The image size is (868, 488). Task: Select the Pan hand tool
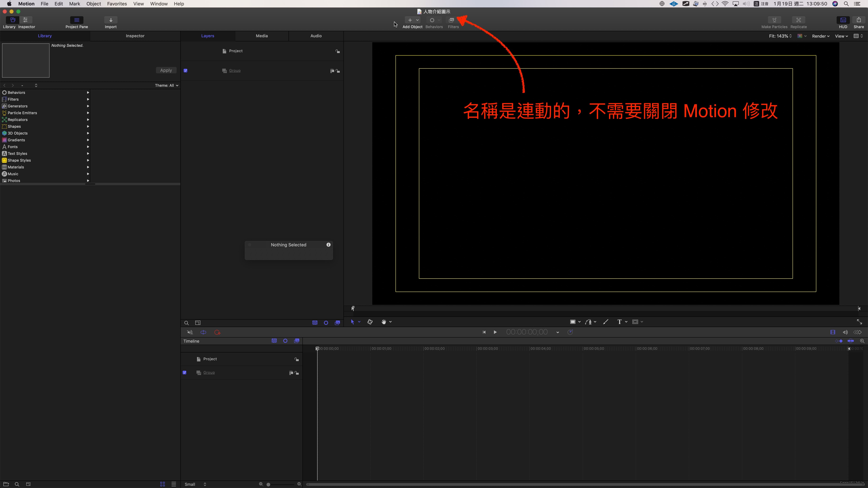383,322
